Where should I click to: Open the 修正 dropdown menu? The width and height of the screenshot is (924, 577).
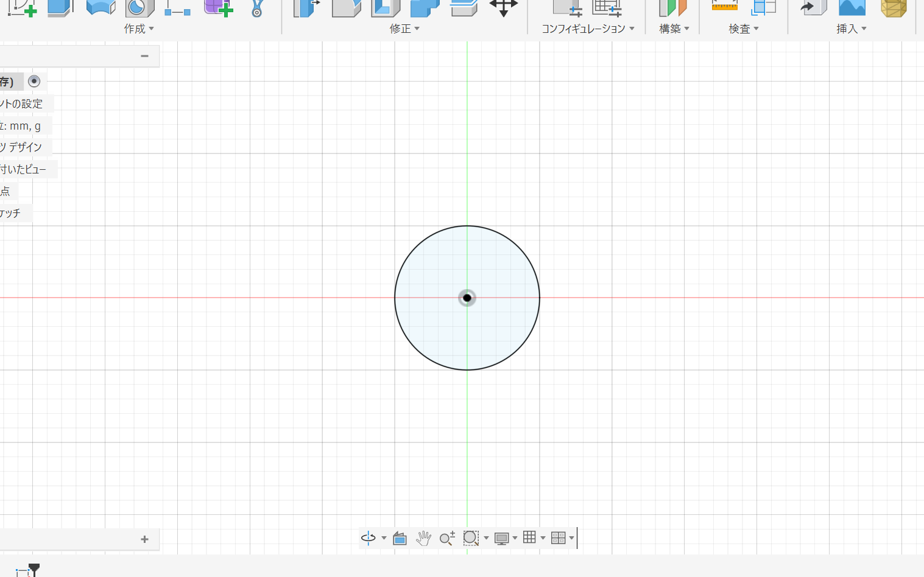[x=404, y=29]
